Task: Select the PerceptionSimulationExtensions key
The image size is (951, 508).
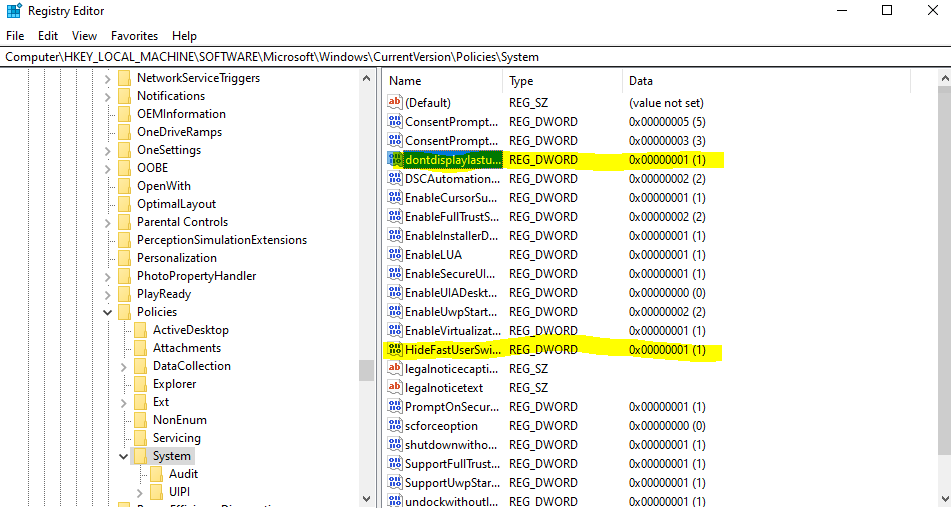Action: coord(222,240)
